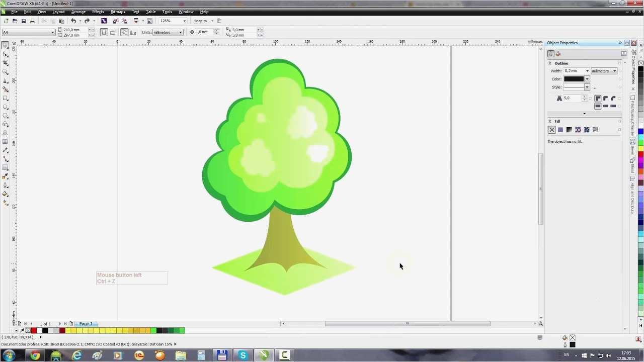Choose the Fountain Fill type button
The height and width of the screenshot is (362, 644).
pos(569,130)
